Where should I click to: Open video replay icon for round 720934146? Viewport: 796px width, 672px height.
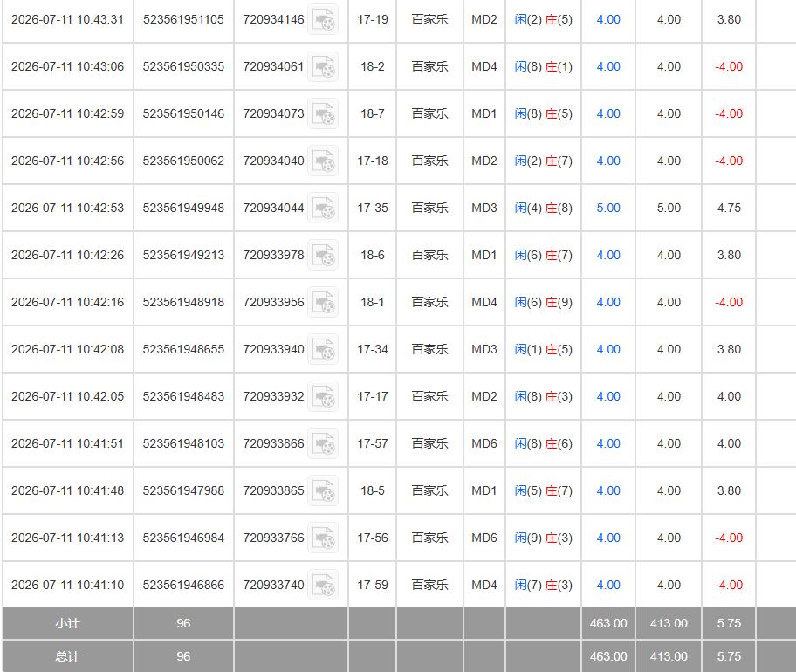[x=323, y=20]
